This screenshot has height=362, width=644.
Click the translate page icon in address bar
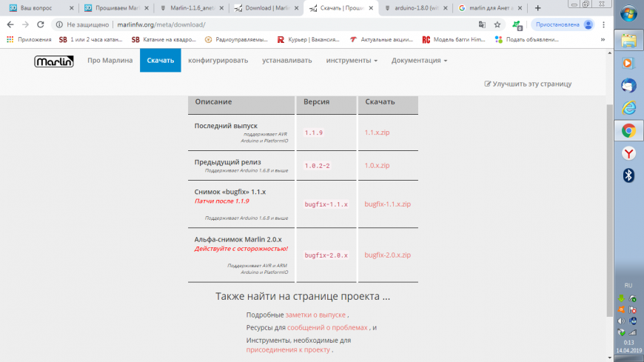pos(482,24)
